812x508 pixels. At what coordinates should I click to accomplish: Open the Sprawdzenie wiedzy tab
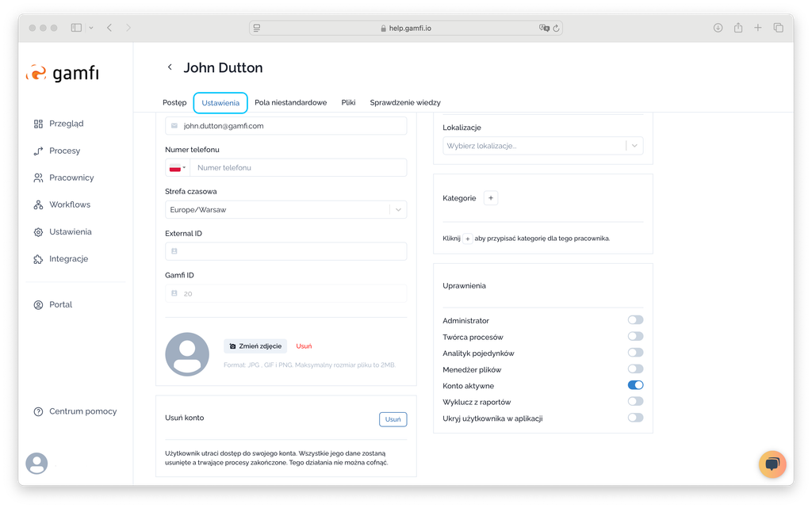(404, 103)
